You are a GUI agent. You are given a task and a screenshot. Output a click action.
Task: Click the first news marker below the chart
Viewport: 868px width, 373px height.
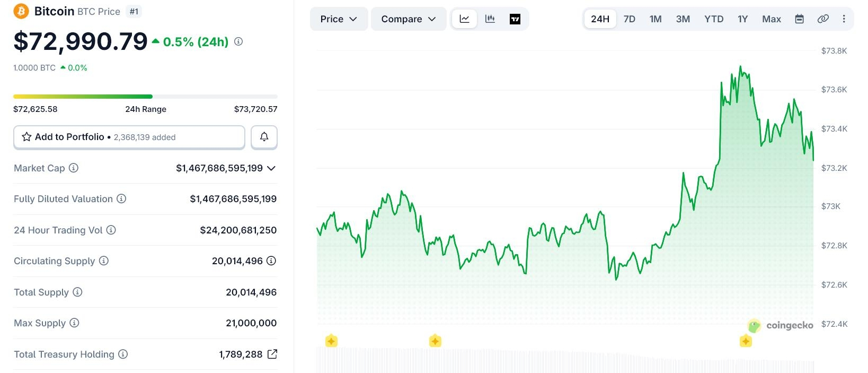coord(331,341)
